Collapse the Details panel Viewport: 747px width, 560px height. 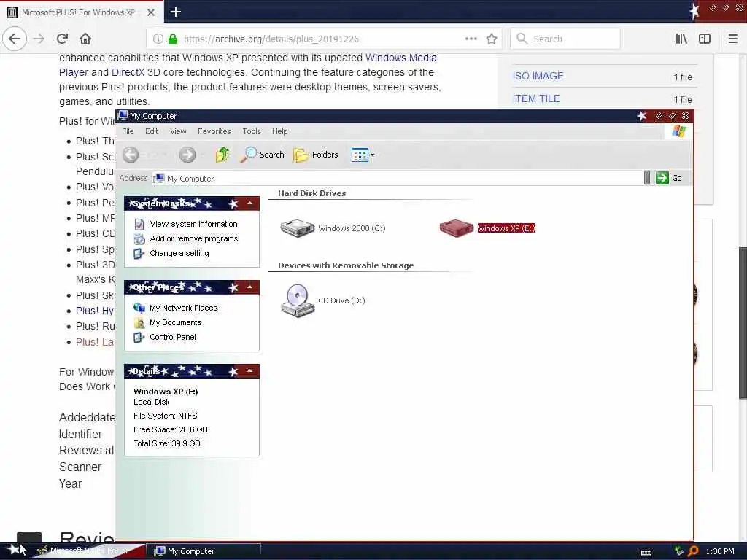click(249, 371)
